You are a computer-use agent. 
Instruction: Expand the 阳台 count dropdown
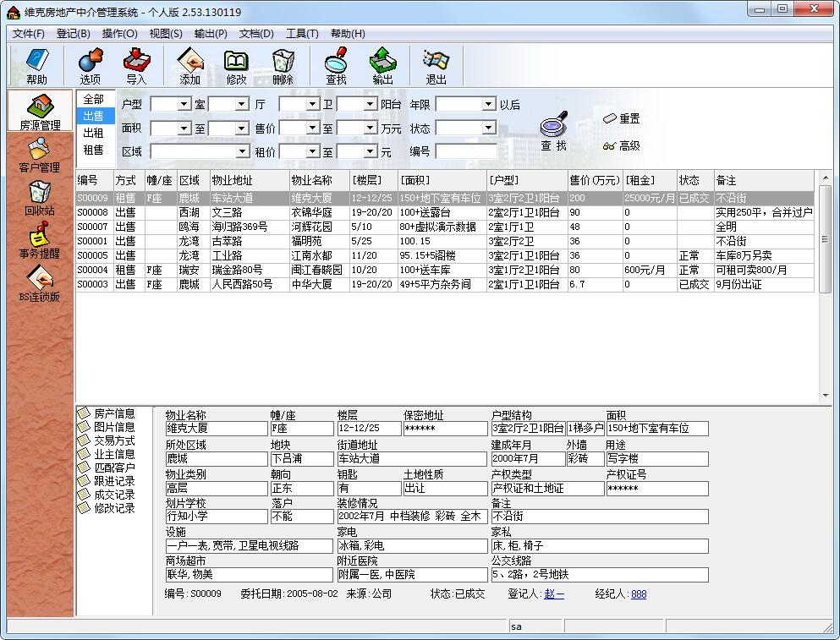coord(371,104)
